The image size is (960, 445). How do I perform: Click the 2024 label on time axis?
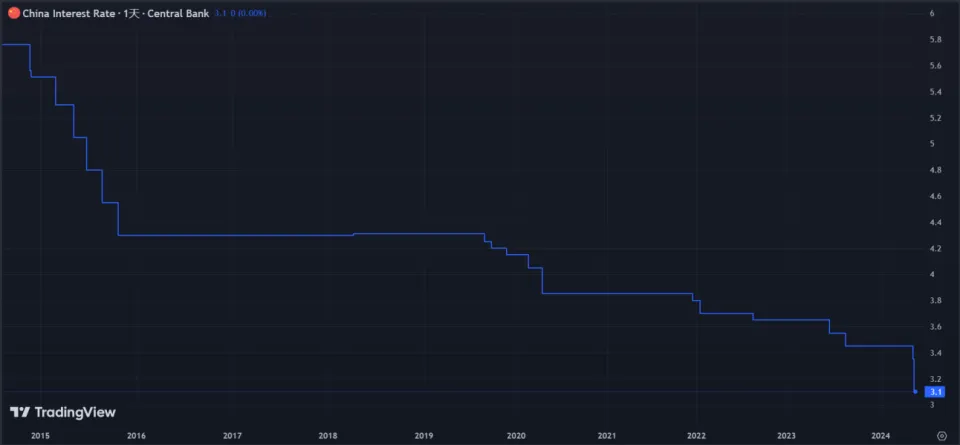coord(881,435)
